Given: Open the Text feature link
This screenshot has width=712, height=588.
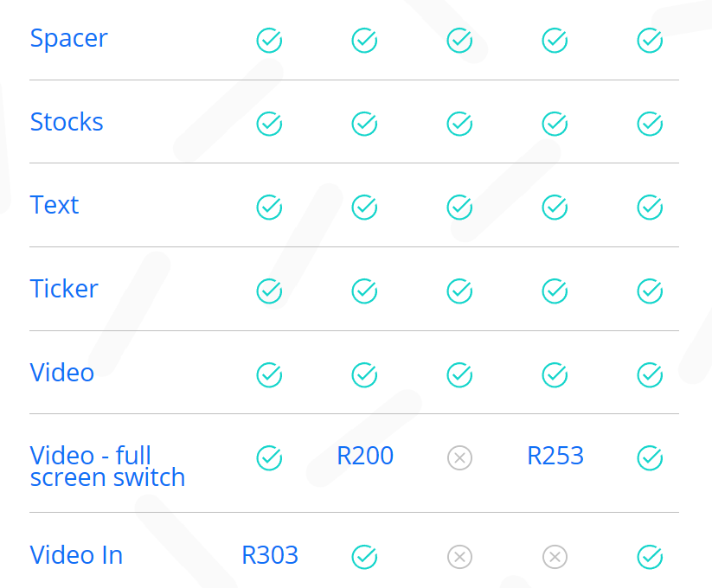Looking at the screenshot, I should 55,206.
